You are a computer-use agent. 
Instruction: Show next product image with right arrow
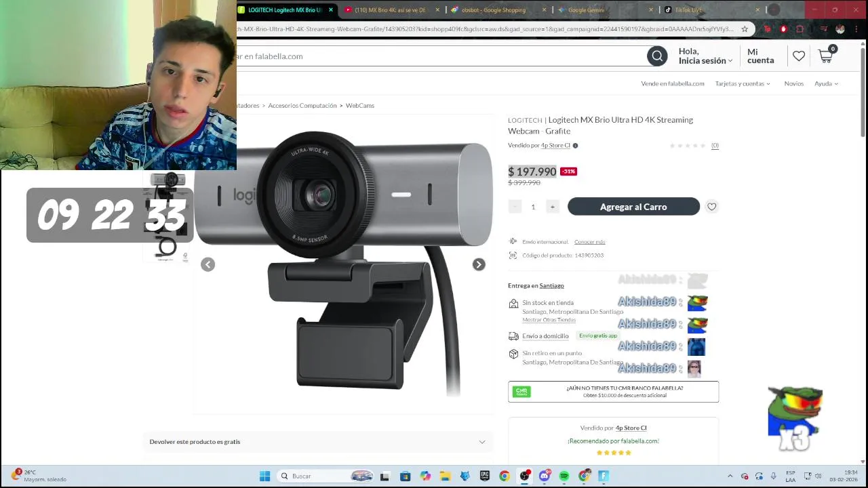[479, 265]
